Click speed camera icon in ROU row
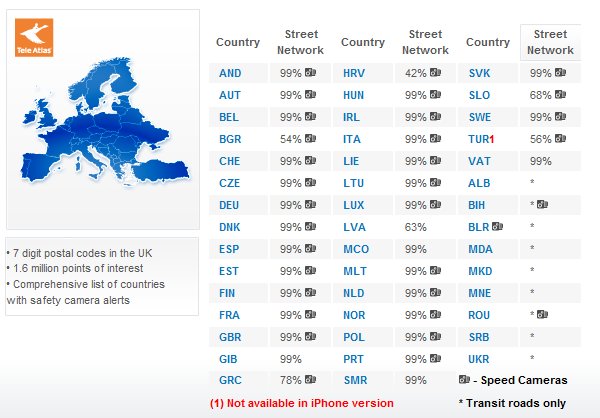Image resolution: width=600 pixels, height=418 pixels. pyautogui.click(x=542, y=315)
